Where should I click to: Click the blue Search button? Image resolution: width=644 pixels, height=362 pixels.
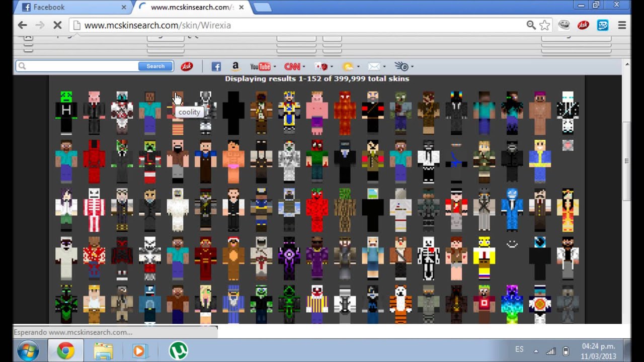pyautogui.click(x=155, y=66)
